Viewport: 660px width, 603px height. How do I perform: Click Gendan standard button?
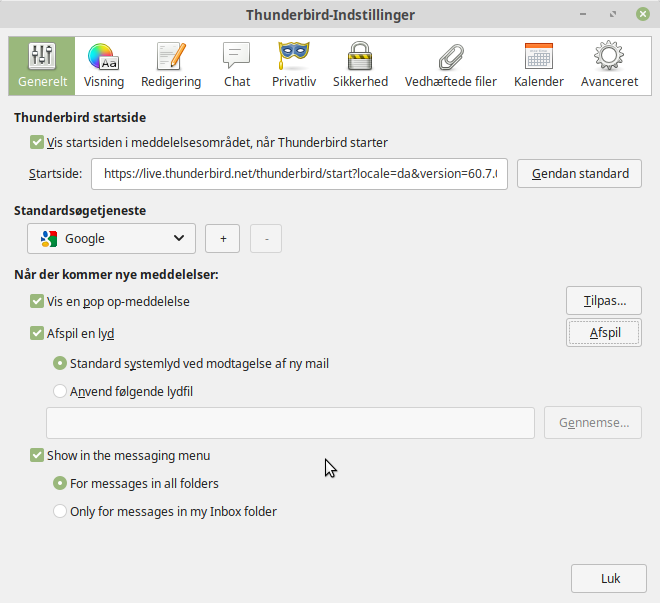point(579,173)
